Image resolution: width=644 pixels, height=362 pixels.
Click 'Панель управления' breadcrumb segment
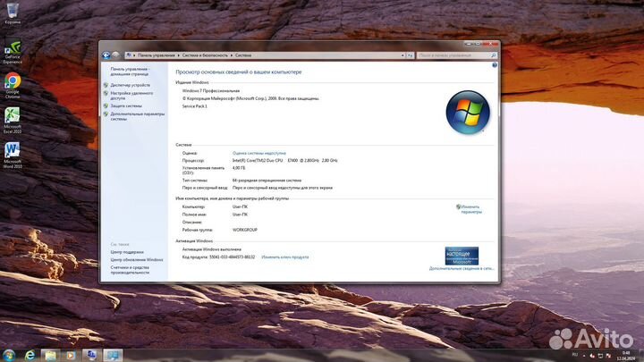(x=156, y=55)
